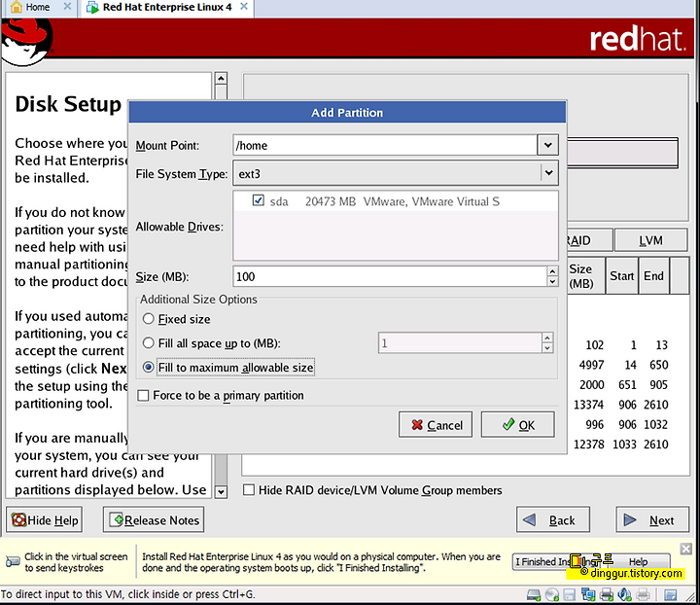Click the floppy drive status icon
The height and width of the screenshot is (605, 700).
click(569, 594)
